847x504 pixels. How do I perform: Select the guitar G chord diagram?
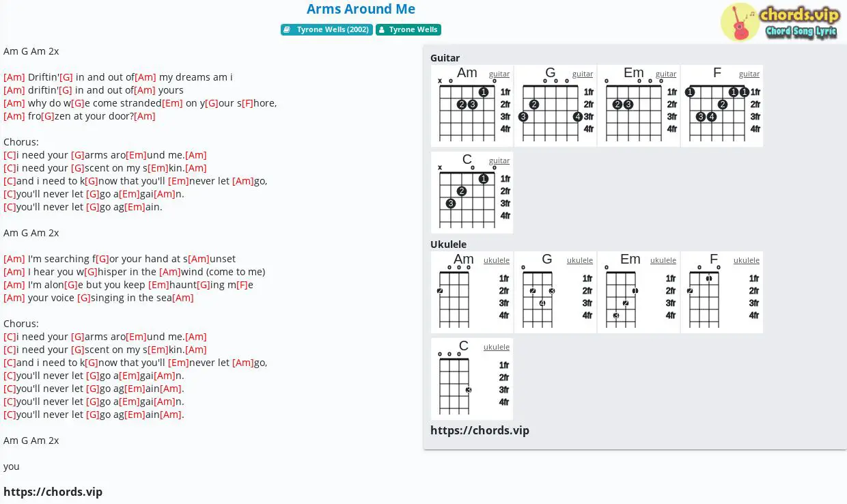555,106
